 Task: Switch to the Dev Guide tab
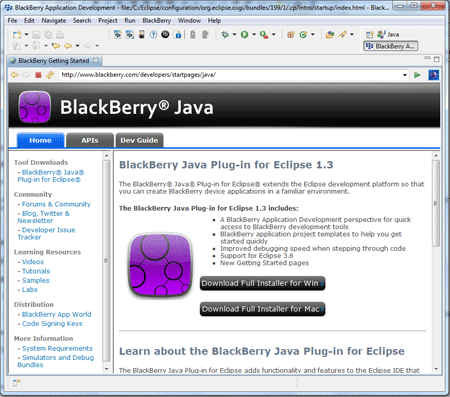[139, 140]
